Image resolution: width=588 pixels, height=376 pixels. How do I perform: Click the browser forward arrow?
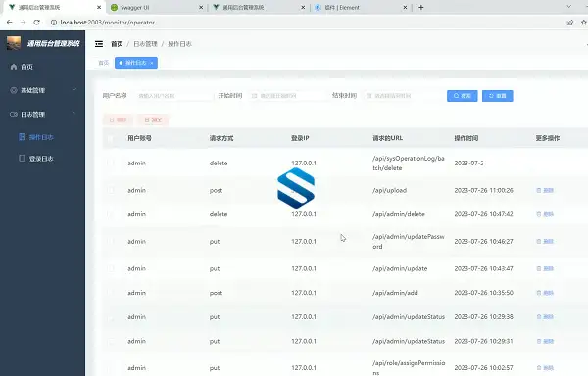pos(24,23)
